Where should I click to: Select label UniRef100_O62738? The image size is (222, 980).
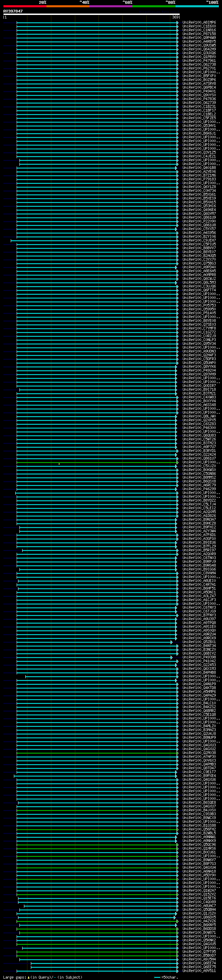[x=199, y=64]
